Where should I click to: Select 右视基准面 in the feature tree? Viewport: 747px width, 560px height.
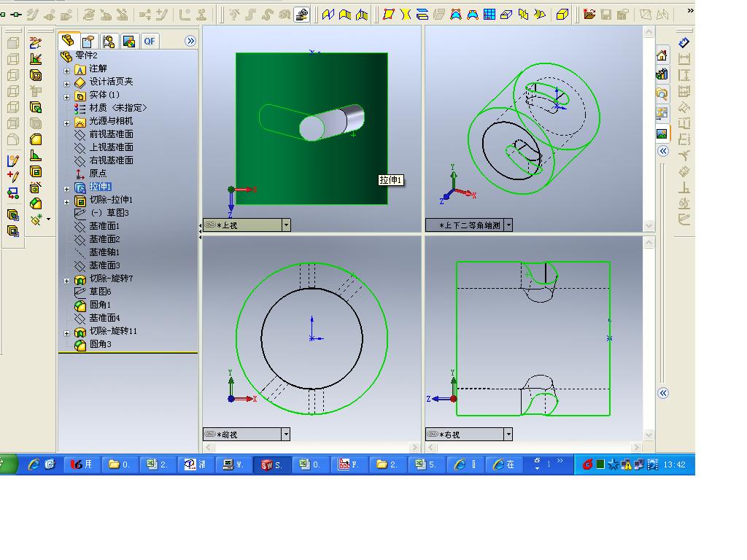[111, 160]
